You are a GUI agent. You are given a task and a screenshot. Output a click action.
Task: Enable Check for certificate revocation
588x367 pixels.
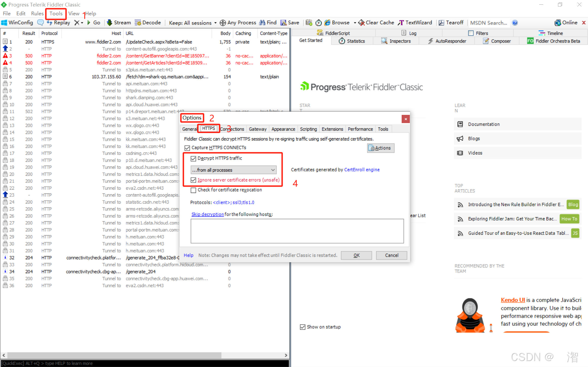[x=193, y=190]
